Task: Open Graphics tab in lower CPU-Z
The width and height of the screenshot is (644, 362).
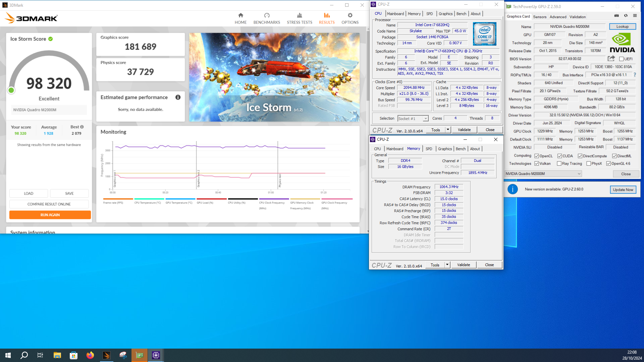Action: 445,149
